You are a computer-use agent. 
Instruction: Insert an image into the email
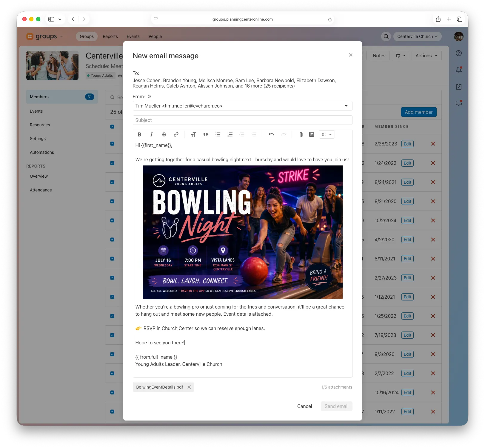click(x=312, y=134)
